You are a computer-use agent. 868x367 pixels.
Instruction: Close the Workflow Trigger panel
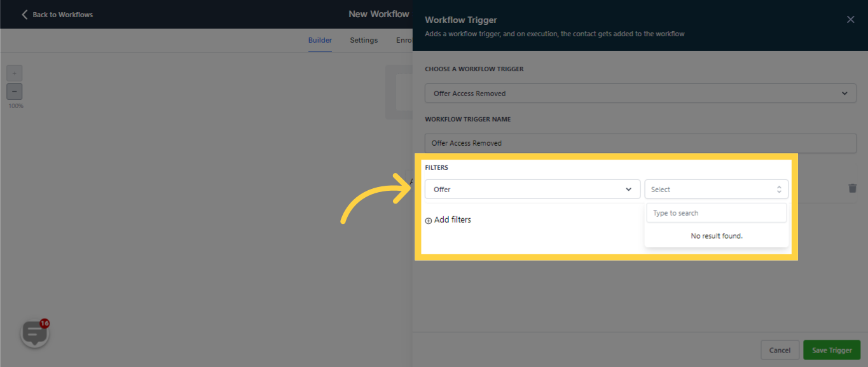[850, 19]
